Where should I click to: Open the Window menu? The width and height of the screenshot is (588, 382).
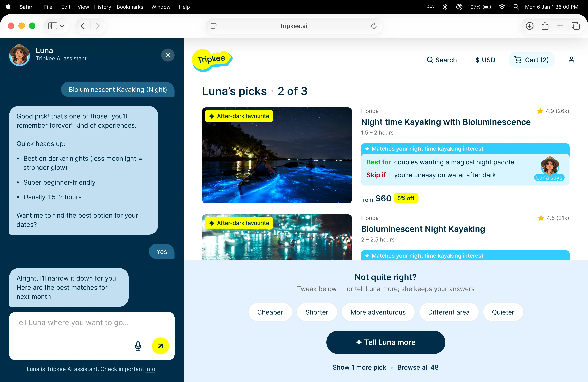(161, 7)
